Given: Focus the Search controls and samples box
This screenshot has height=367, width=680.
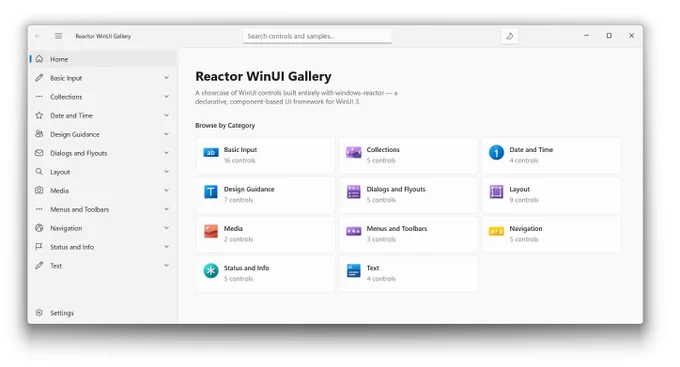Looking at the screenshot, I should coord(317,36).
